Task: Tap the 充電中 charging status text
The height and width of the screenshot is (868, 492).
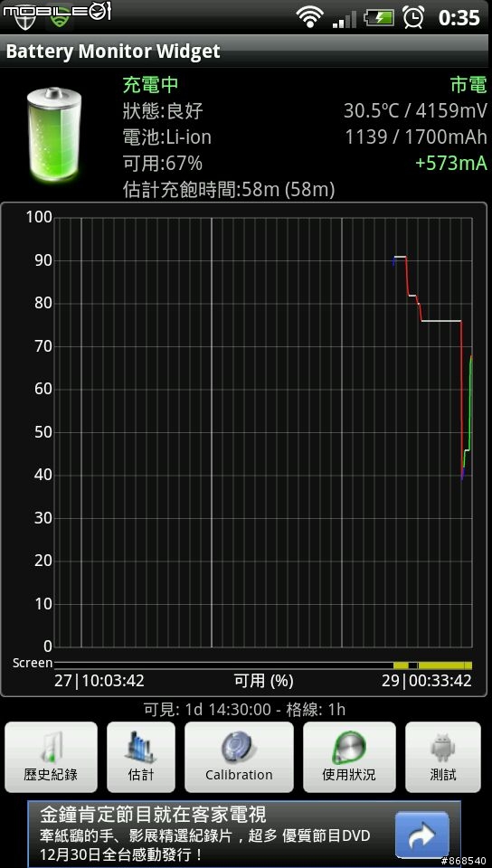Action: click(150, 85)
